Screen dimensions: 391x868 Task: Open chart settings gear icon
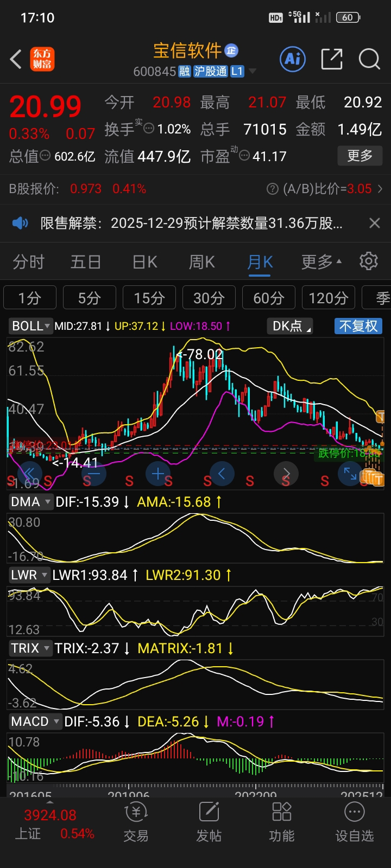369,261
